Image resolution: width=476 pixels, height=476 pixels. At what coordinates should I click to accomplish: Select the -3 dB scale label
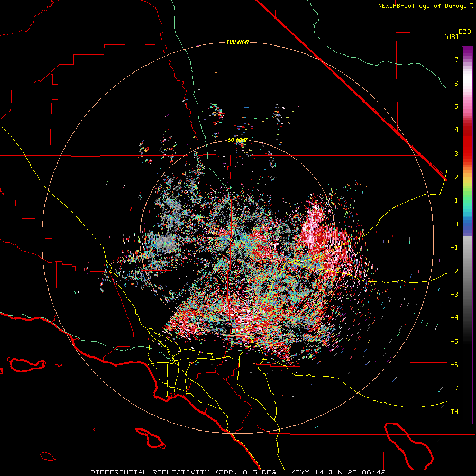454,295
